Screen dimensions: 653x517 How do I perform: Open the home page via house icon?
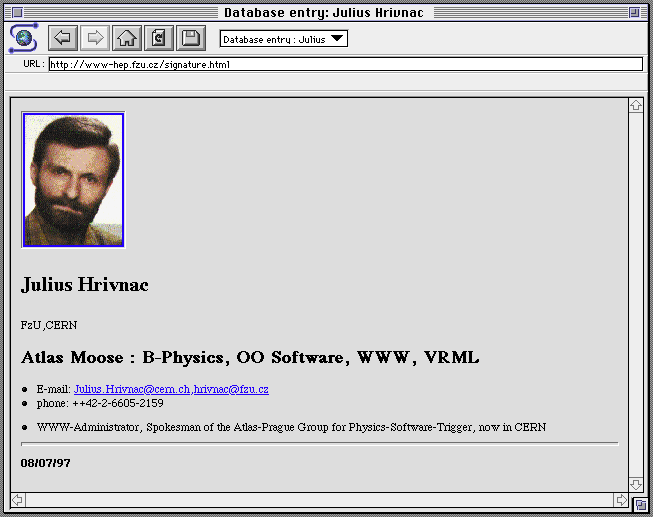127,38
